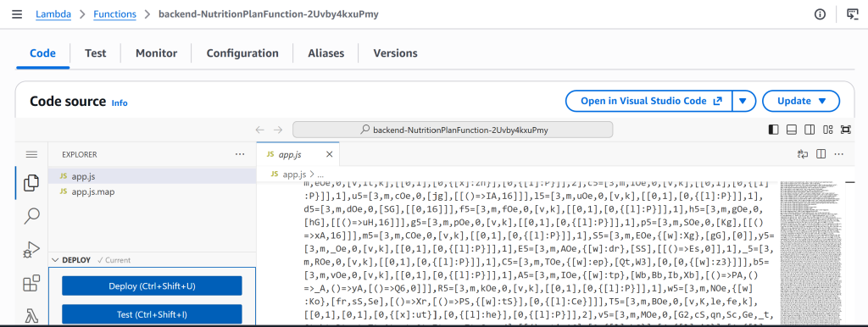Switch to the Test tab
The height and width of the screenshot is (327, 868).
pos(95,53)
